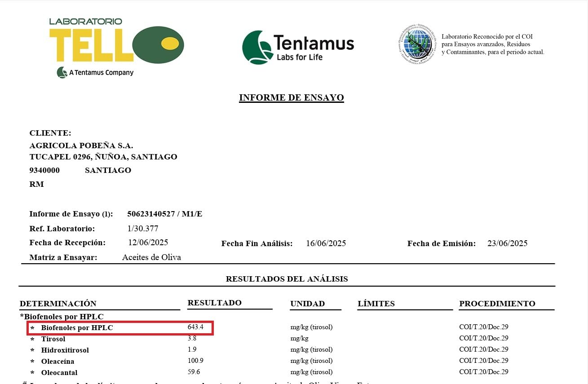Select report number '50623140527 / M1/E'
588x384 pixels.
(165, 214)
